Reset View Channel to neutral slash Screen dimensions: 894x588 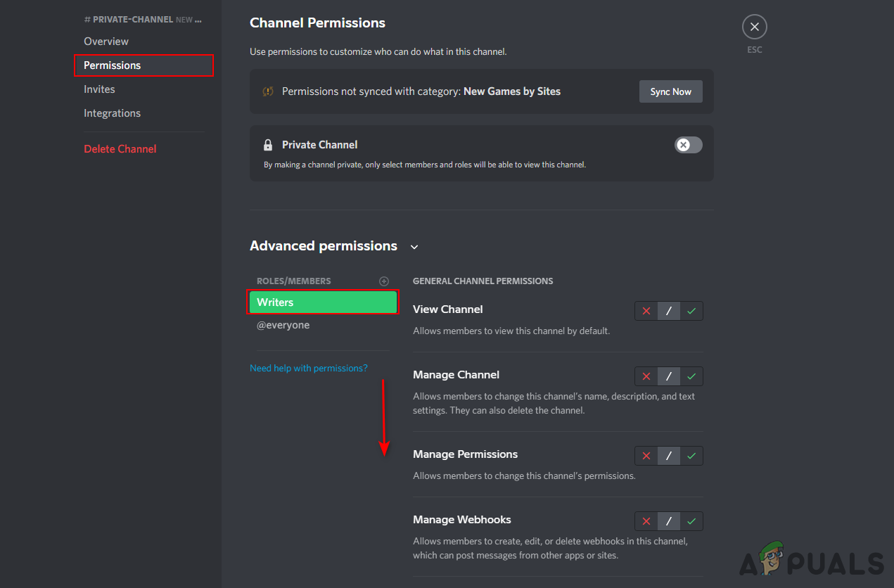pyautogui.click(x=669, y=311)
